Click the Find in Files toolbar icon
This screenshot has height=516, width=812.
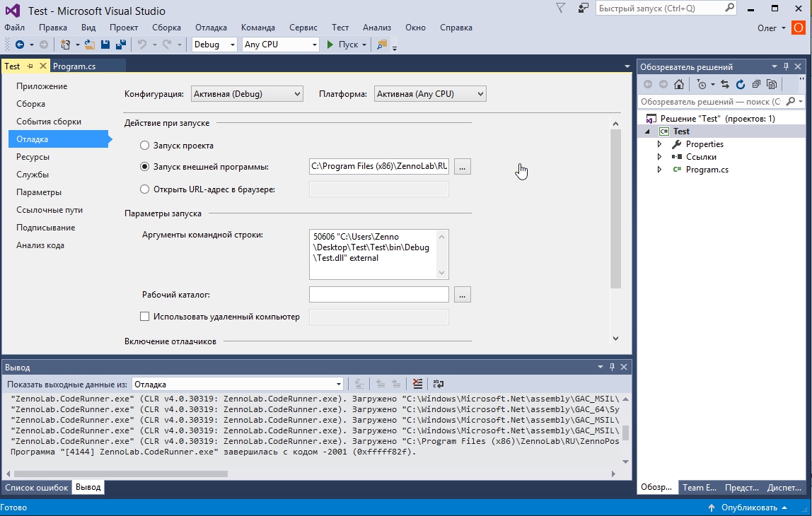382,45
